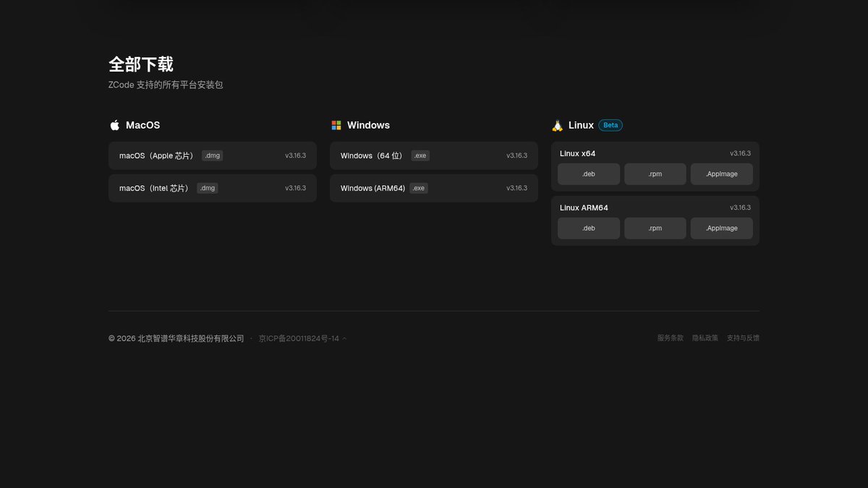Click v3.16.3 in Linux ARM64 card
The height and width of the screenshot is (488, 868).
[x=740, y=207]
